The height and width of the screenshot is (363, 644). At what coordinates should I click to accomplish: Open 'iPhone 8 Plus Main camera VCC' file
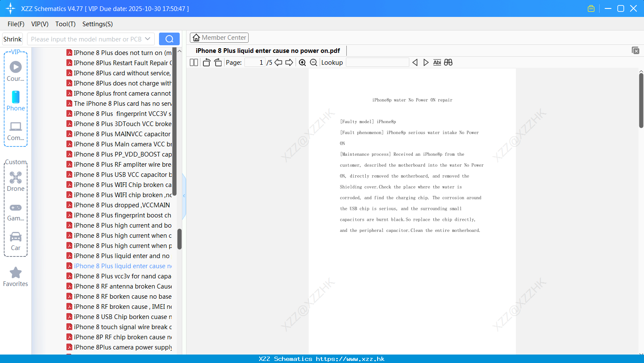coord(119,144)
